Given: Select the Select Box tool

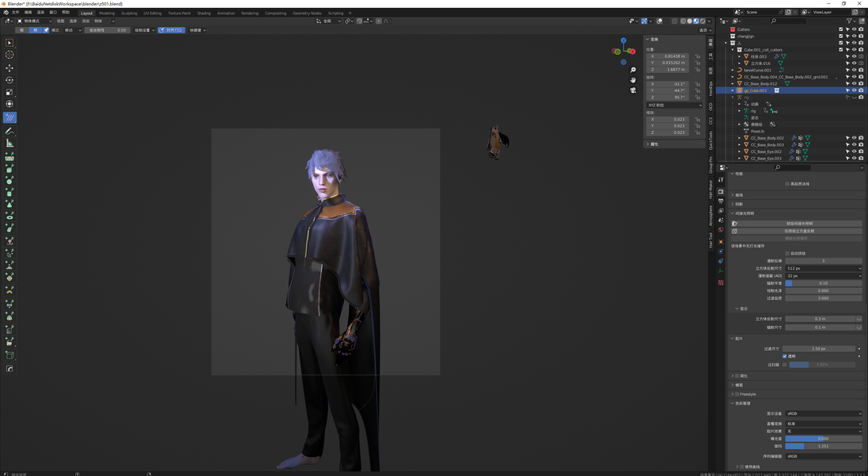Looking at the screenshot, I should coord(10,43).
